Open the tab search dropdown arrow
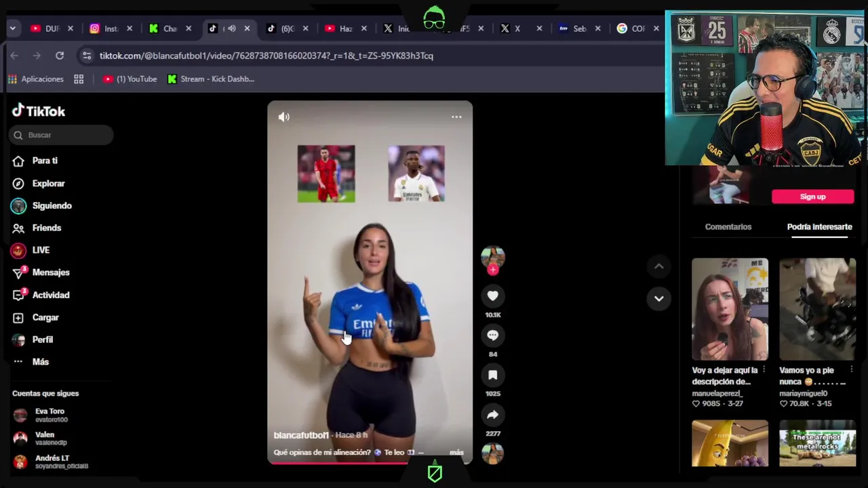 [12, 28]
